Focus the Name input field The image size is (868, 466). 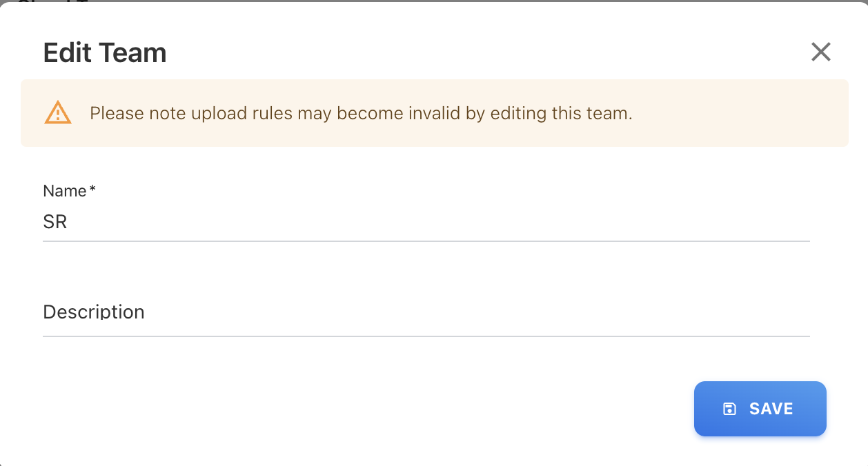tap(426, 222)
